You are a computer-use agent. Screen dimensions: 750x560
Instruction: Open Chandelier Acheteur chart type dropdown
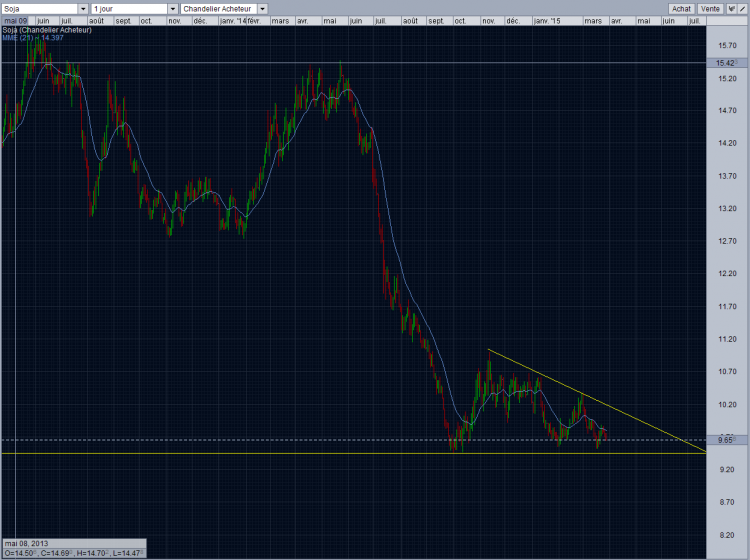tap(263, 9)
